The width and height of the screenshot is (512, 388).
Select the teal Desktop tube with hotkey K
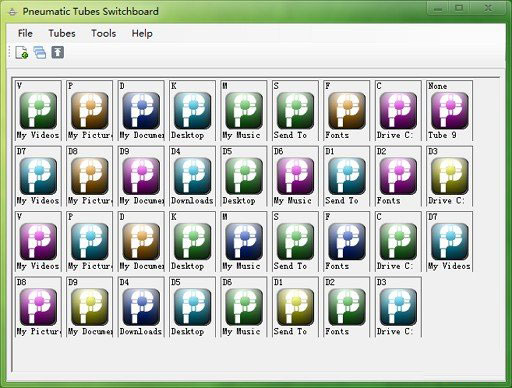(x=192, y=111)
